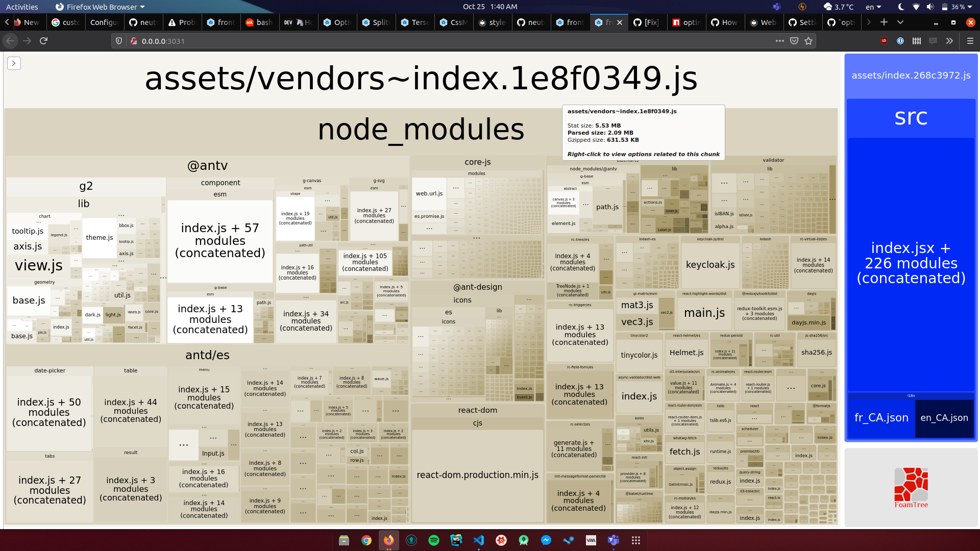Switch to the 'CssM' tab
This screenshot has width=980, height=551.
(454, 22)
